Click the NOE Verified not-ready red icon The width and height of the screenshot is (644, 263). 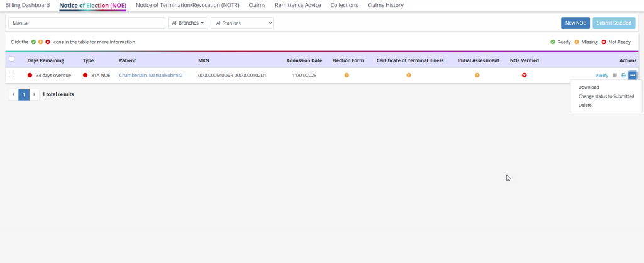tap(524, 75)
